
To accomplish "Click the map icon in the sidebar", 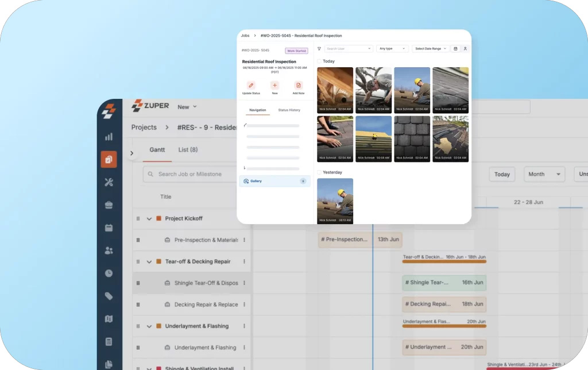I will pyautogui.click(x=109, y=319).
